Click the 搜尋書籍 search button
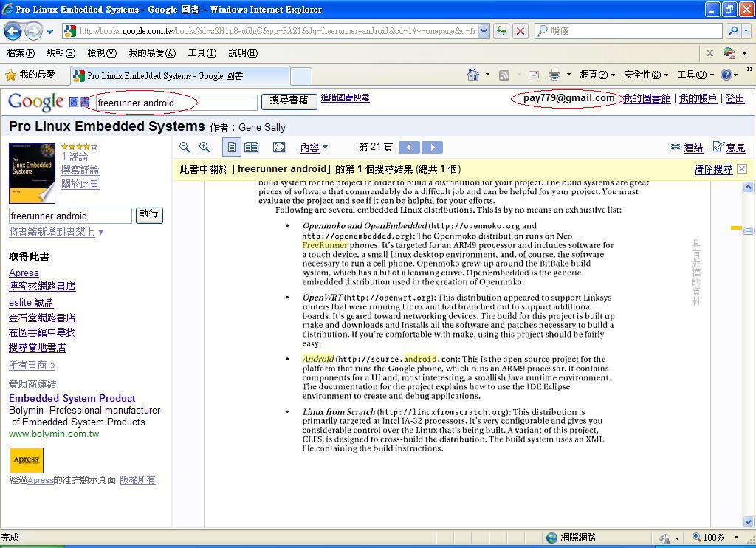The height and width of the screenshot is (548, 756). (x=289, y=102)
